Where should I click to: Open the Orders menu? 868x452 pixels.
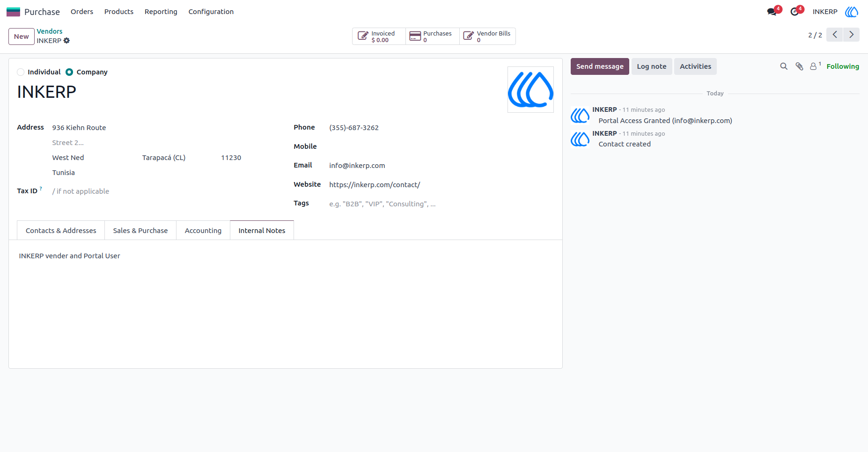coord(82,12)
